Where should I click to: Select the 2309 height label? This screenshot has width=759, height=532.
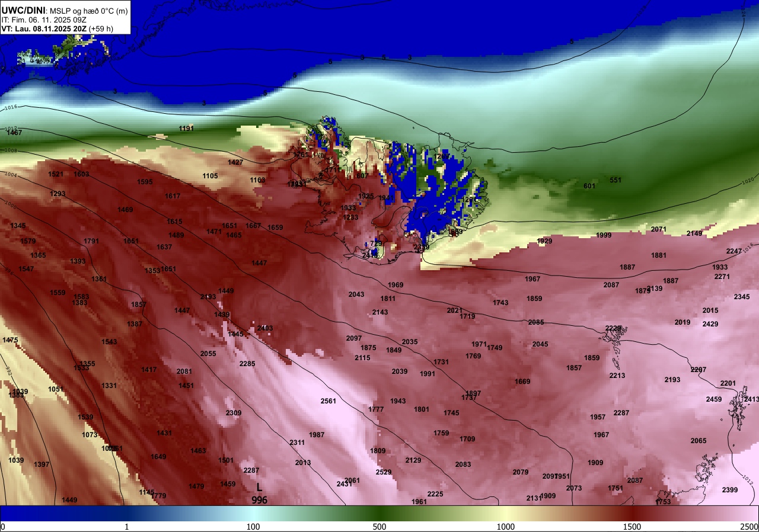(234, 413)
